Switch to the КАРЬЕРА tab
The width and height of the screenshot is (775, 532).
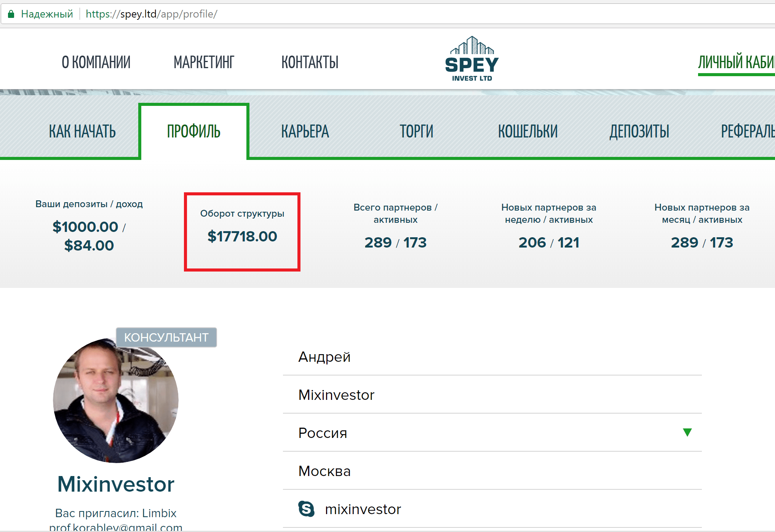[x=305, y=131]
